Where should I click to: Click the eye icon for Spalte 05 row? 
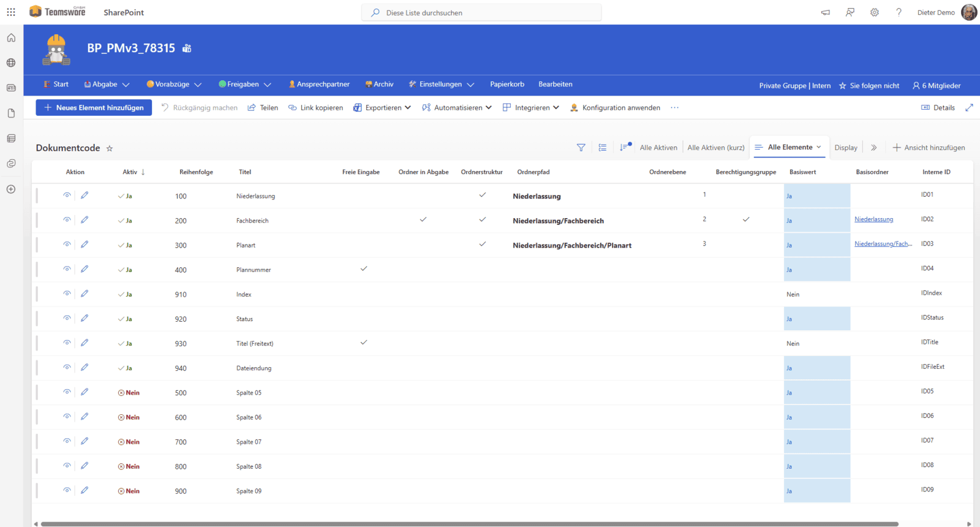(x=67, y=392)
